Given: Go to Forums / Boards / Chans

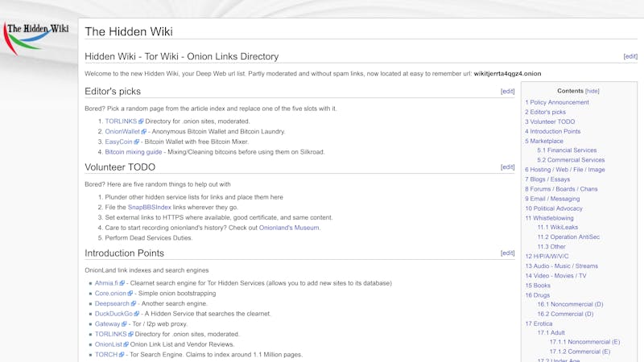Looking at the screenshot, I should click(x=561, y=189).
